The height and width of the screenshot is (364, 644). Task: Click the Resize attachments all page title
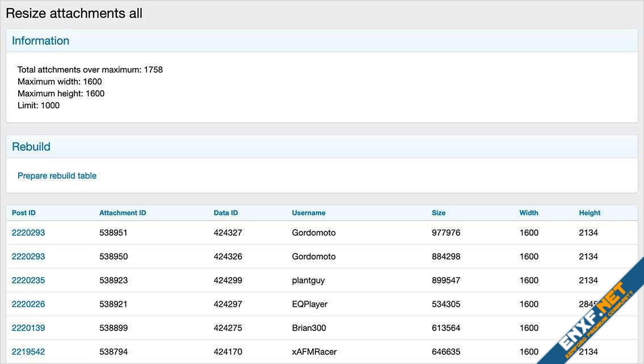(74, 14)
